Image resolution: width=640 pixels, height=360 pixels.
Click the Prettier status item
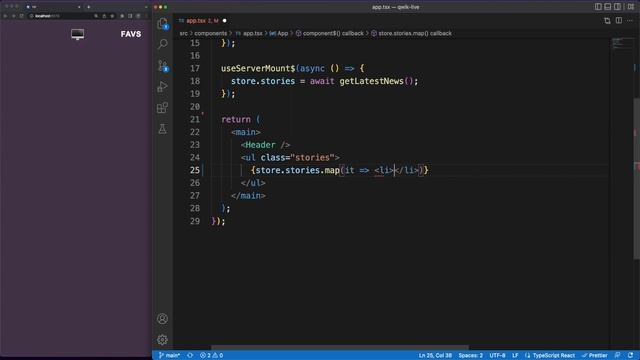(x=595, y=356)
